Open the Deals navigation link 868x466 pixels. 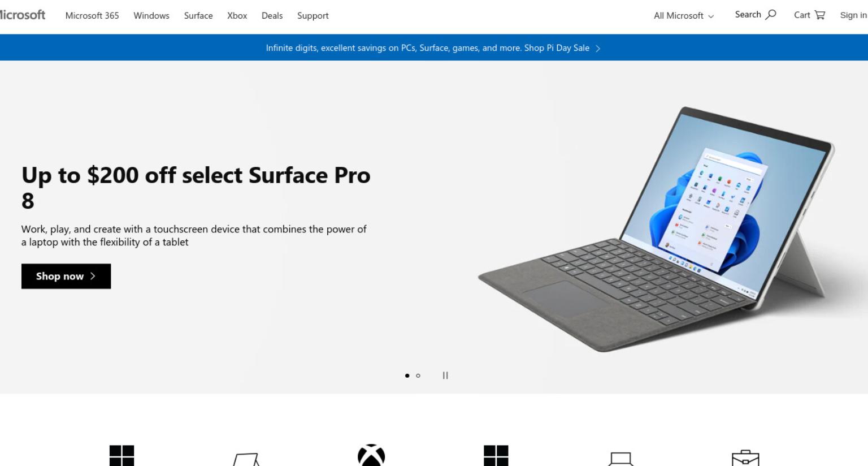click(x=272, y=16)
